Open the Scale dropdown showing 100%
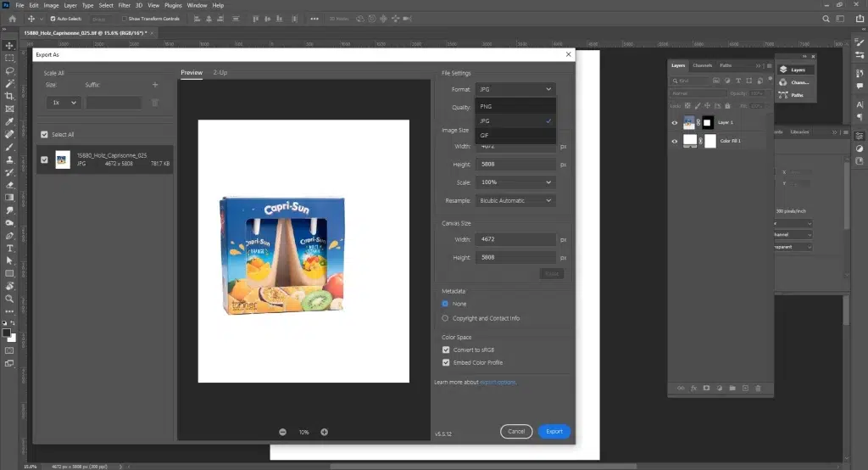The height and width of the screenshot is (470, 868). 515,182
